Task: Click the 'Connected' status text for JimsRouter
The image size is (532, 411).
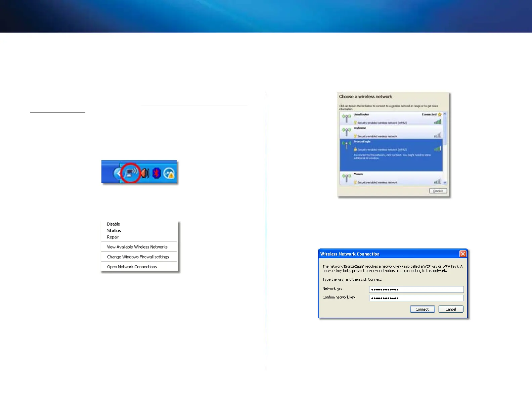Action: point(429,115)
